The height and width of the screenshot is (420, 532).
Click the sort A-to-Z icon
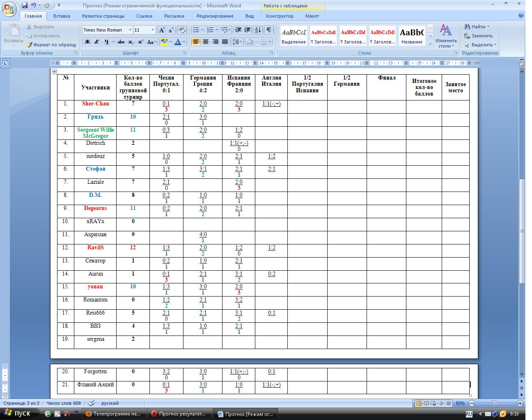click(257, 30)
